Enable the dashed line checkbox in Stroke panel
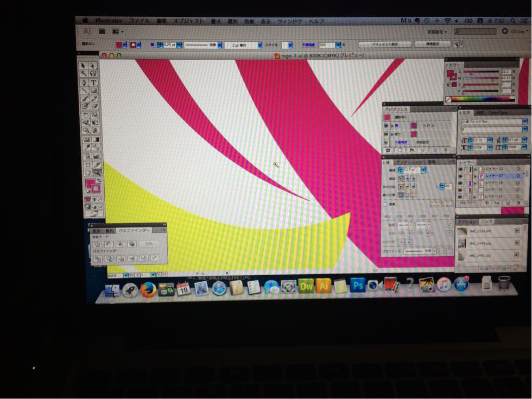Viewport: 532px width, 399px height. [x=385, y=204]
